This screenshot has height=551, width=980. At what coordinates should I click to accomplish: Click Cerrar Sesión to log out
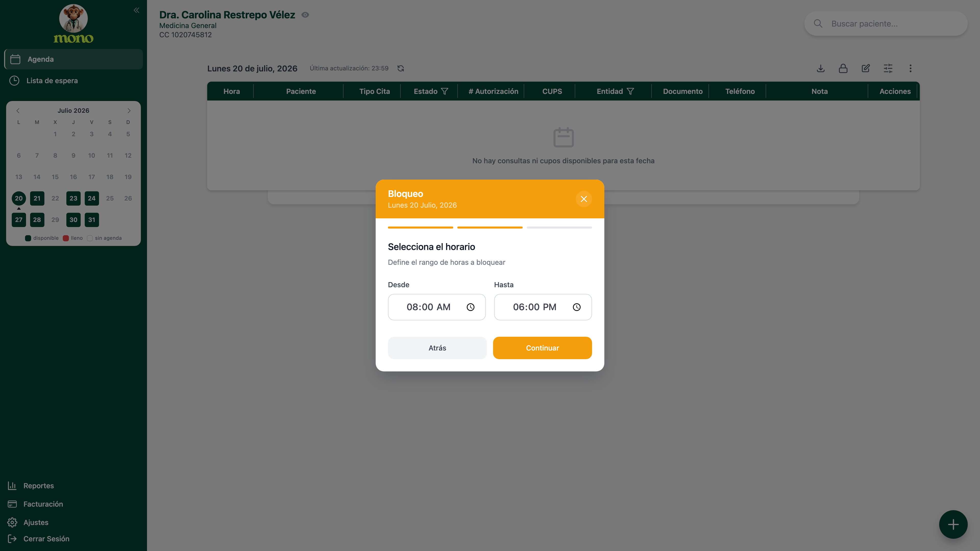pyautogui.click(x=39, y=539)
